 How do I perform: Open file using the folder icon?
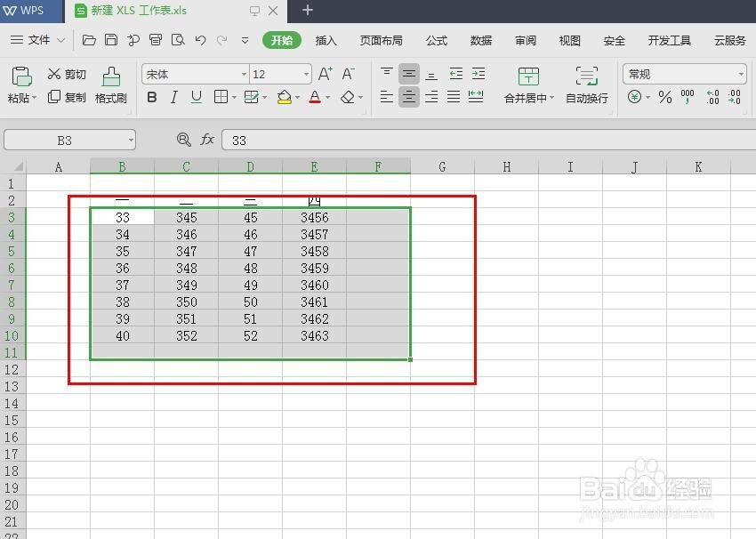(89, 40)
